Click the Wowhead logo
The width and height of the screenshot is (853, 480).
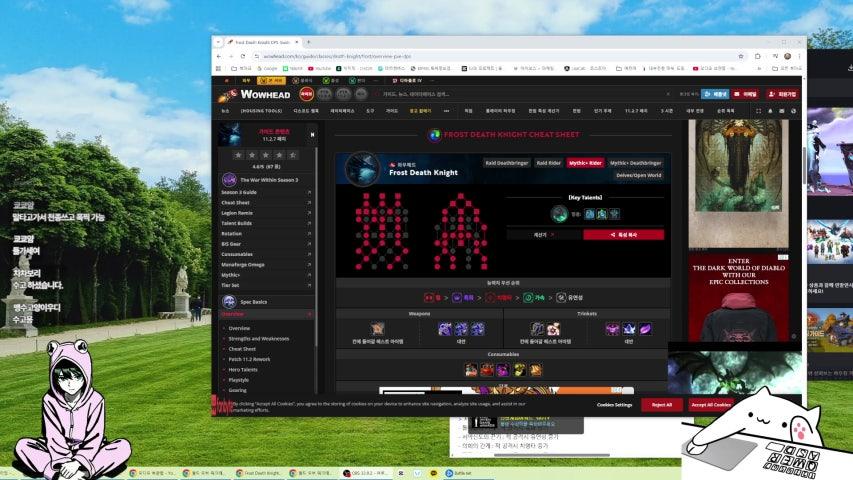point(255,95)
